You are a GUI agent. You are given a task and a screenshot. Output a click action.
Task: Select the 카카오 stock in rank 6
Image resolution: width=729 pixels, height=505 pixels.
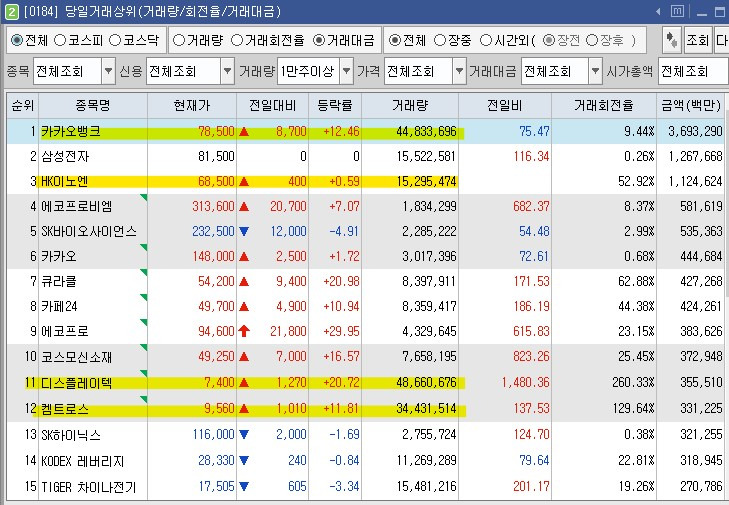pos(59,256)
